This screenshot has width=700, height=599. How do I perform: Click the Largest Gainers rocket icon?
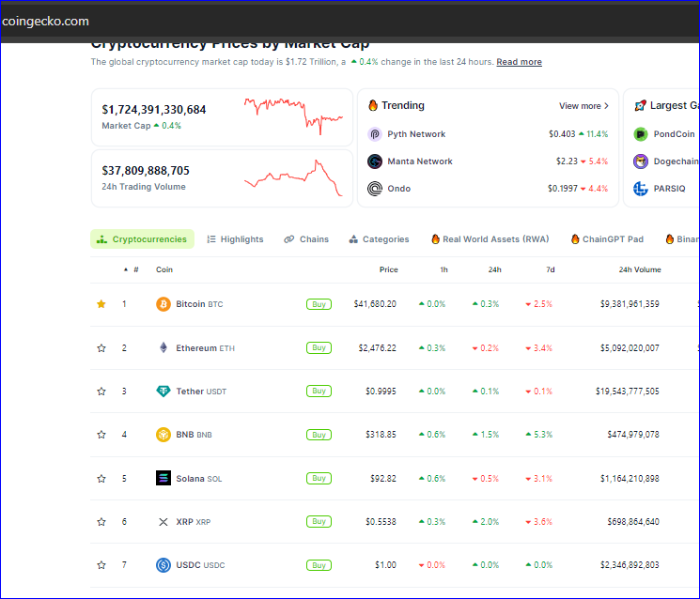click(x=640, y=105)
